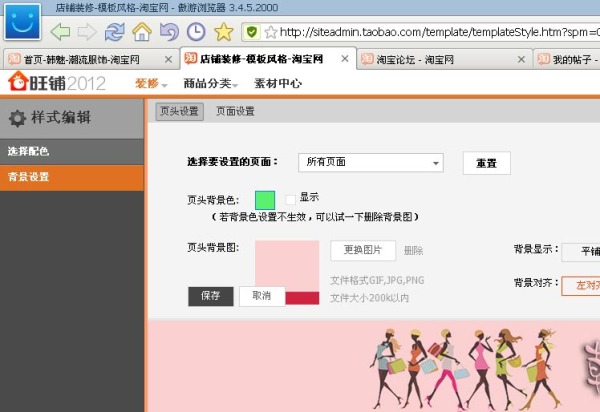Switch to 页头设置 tab

(x=179, y=111)
